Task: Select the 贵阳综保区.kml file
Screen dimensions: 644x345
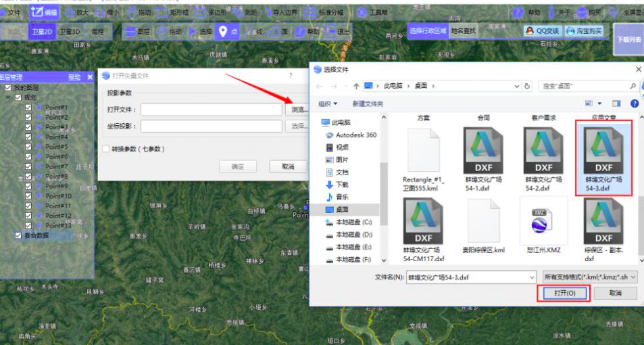Action: pyautogui.click(x=483, y=225)
